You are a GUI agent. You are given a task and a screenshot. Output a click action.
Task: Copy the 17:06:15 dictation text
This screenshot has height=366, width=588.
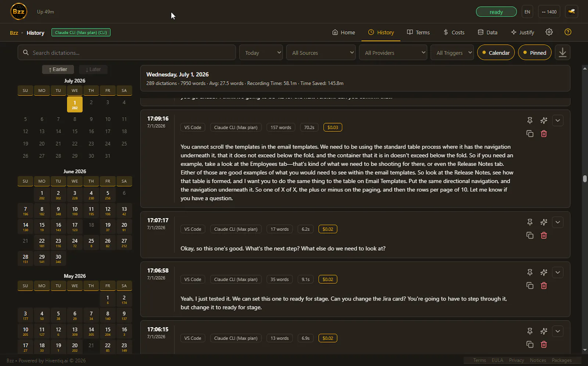pos(530,345)
